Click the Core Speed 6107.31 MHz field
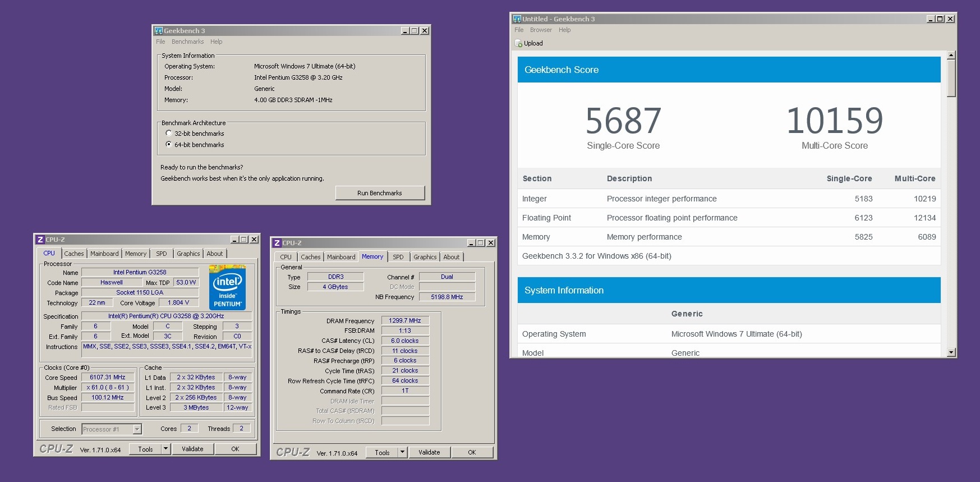 click(x=108, y=378)
